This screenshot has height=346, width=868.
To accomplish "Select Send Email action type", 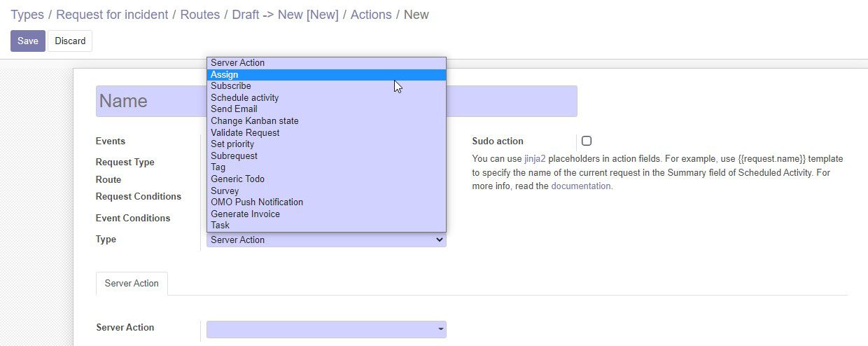I will click(326, 109).
